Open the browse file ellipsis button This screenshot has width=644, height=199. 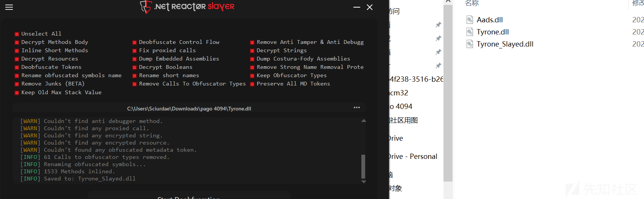pyautogui.click(x=357, y=107)
